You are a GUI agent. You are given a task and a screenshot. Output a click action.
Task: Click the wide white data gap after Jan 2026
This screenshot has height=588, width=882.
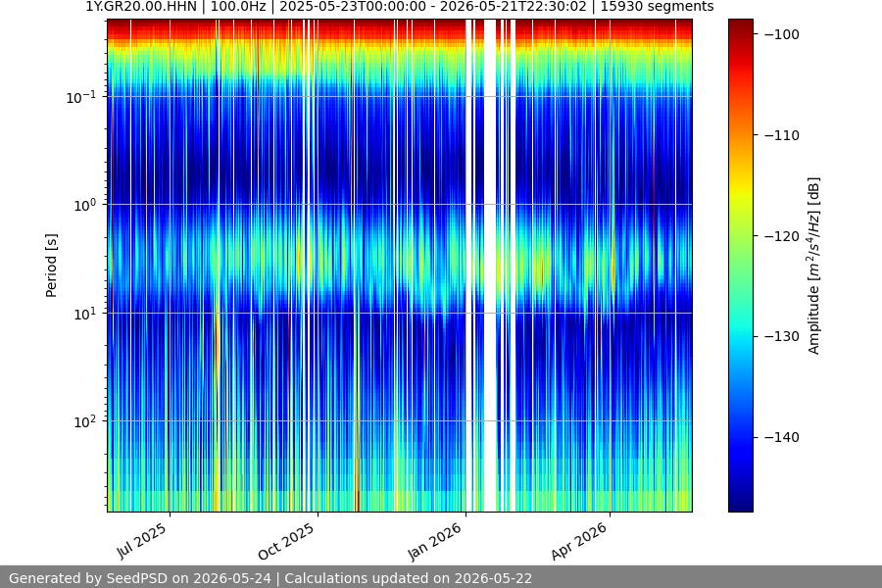(x=490, y=266)
